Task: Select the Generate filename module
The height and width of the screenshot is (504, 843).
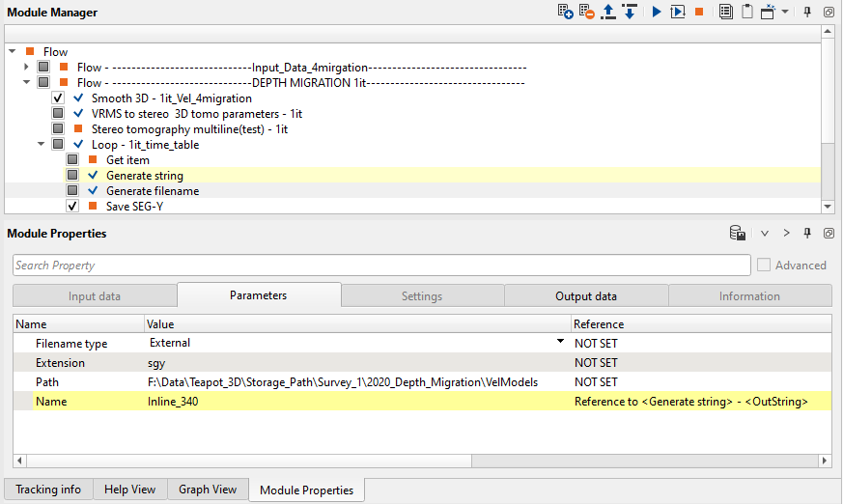Action: click(x=152, y=191)
